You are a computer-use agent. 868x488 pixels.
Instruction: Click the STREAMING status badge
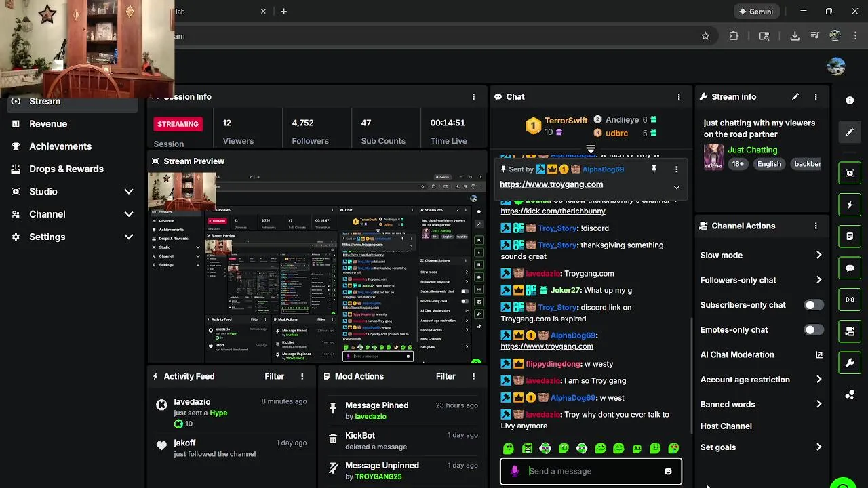click(178, 124)
